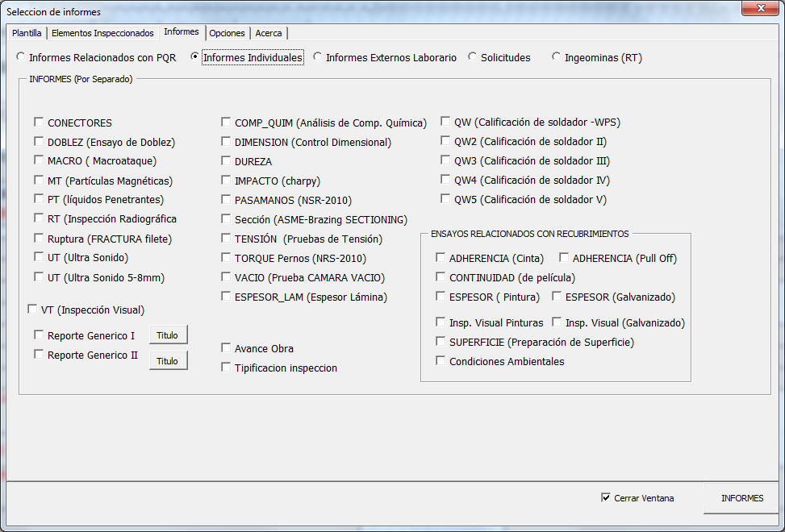Select Informes Relacionados con PQR option
785x532 pixels.
click(21, 57)
